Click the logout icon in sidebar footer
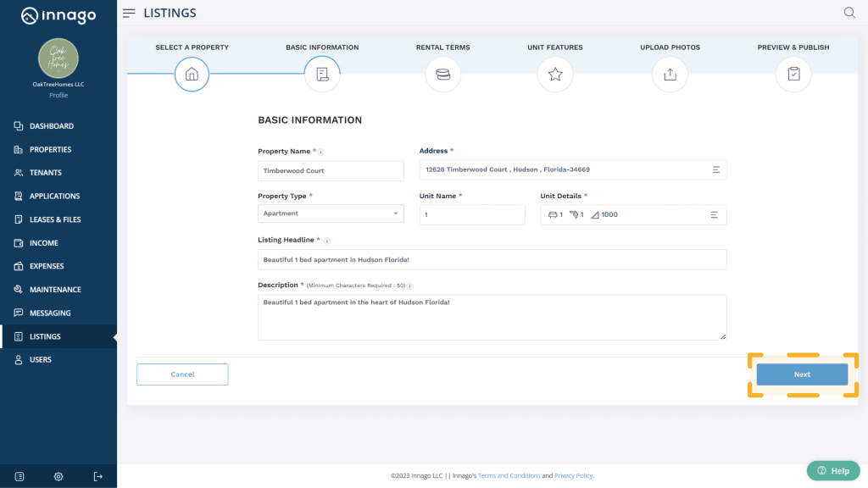868x488 pixels. tap(97, 476)
